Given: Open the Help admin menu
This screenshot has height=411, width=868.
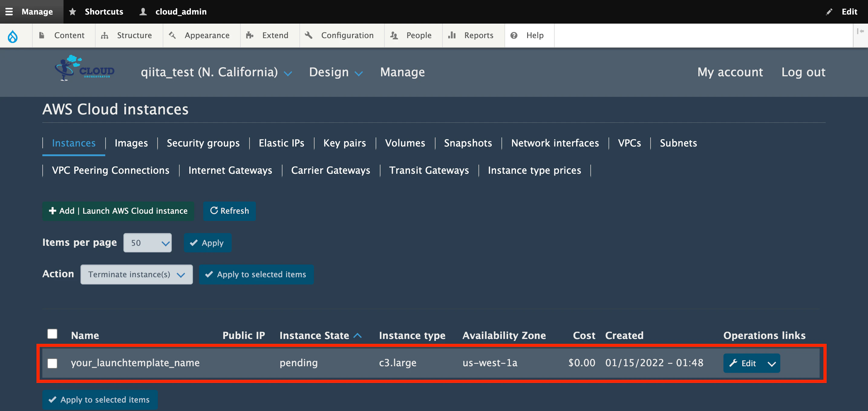Looking at the screenshot, I should (x=529, y=35).
